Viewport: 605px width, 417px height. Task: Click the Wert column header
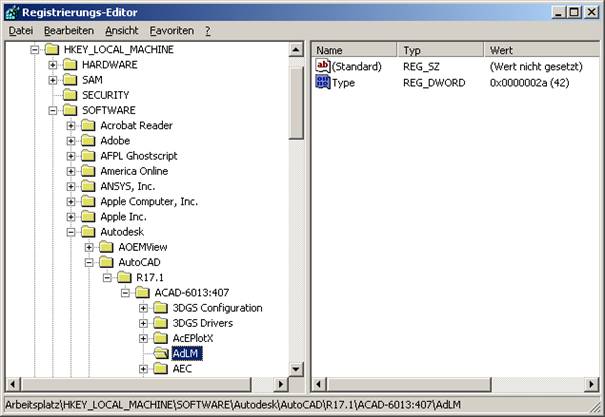542,50
